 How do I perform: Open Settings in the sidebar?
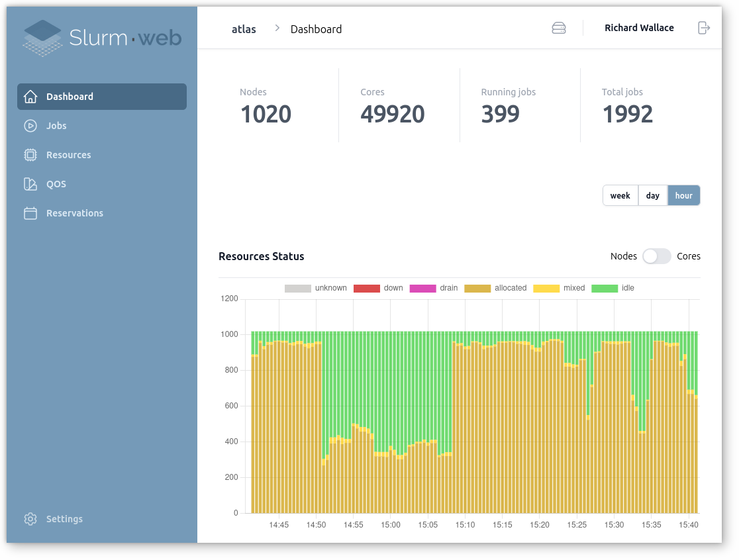coord(102,519)
